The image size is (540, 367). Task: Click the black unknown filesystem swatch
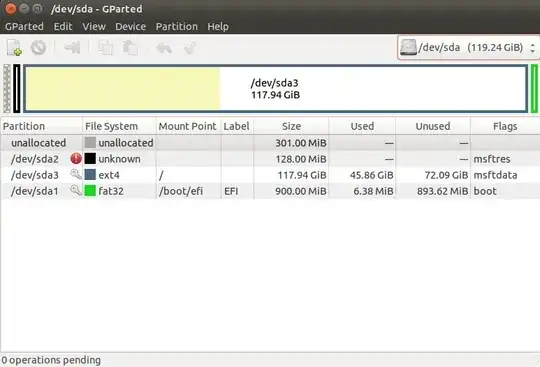90,159
